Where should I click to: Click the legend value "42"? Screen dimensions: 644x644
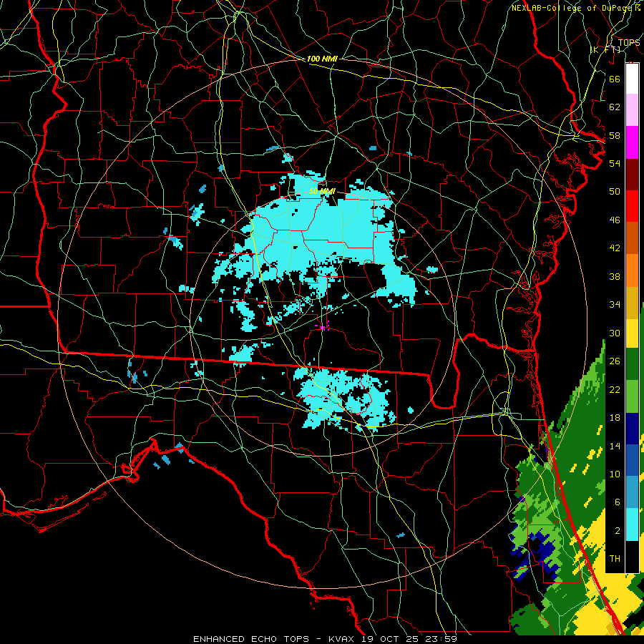pyautogui.click(x=615, y=248)
